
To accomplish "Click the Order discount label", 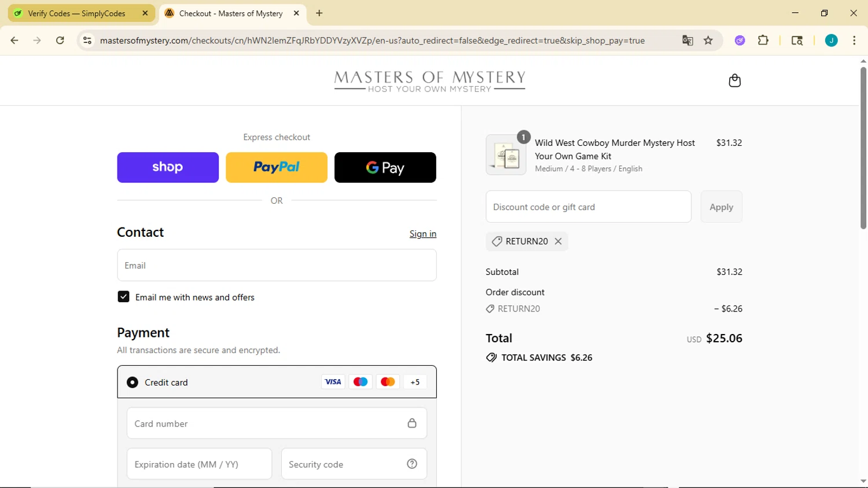I will coord(515,292).
